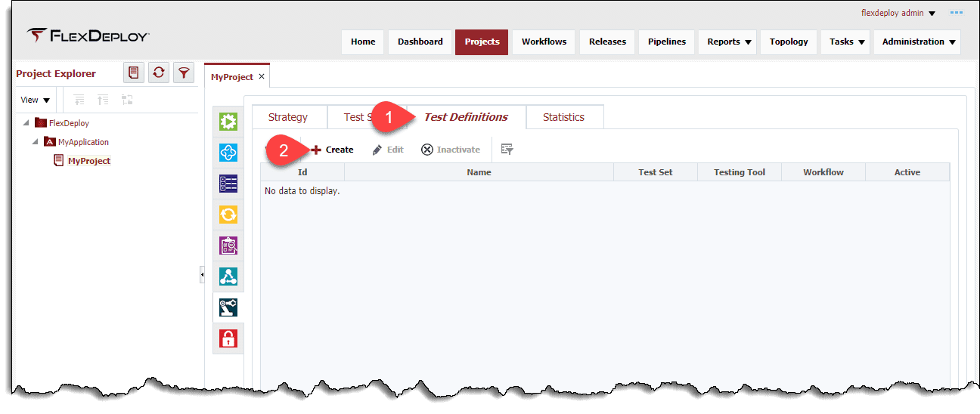
Task: Open the green execute sidebar icon
Action: (228, 122)
